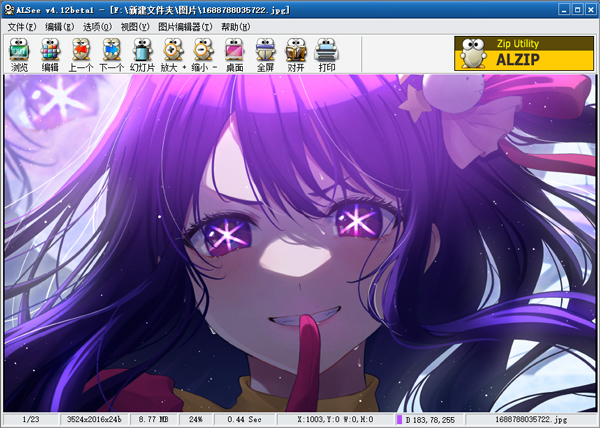The height and width of the screenshot is (428, 600).
Task: Click the ALZIP Zip Utility banner
Action: [523, 54]
